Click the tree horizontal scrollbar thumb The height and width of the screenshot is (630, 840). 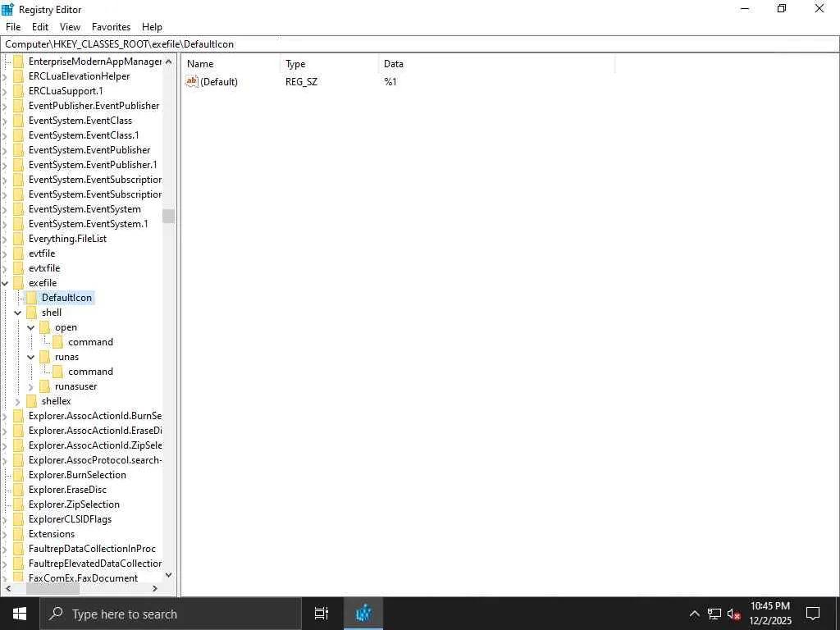click(53, 589)
